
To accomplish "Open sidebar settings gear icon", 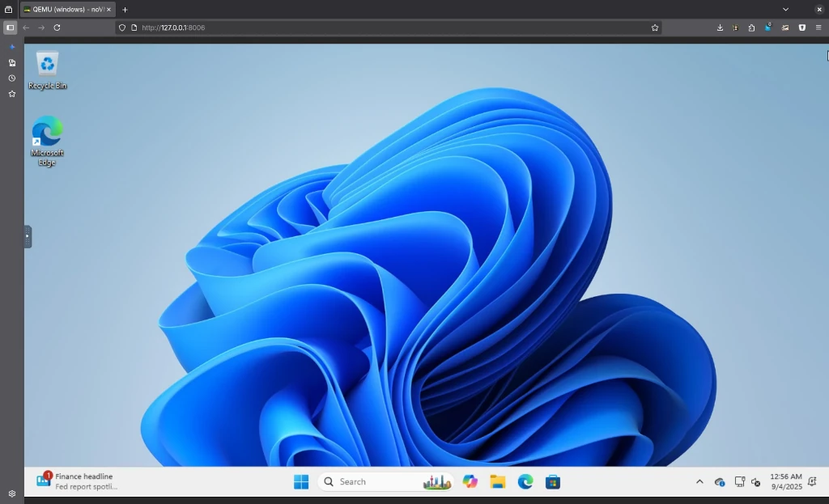I will [12, 494].
